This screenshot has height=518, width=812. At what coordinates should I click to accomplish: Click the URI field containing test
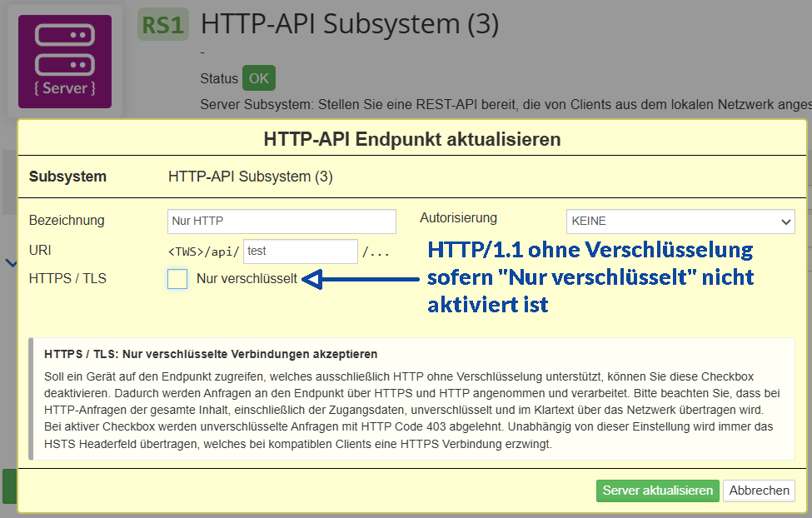(x=301, y=252)
